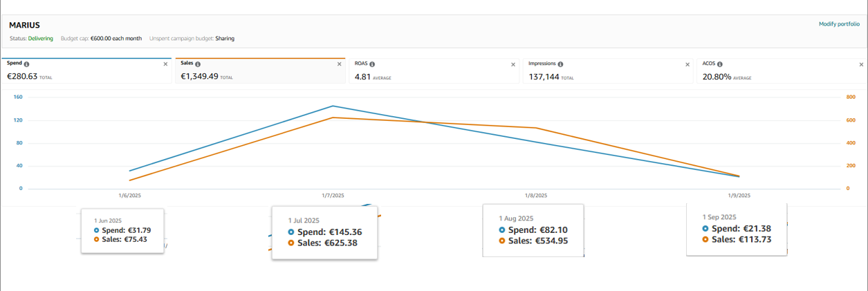Viewport: 868px width, 291px height.
Task: Open the Modify portfolio link
Action: click(x=839, y=24)
